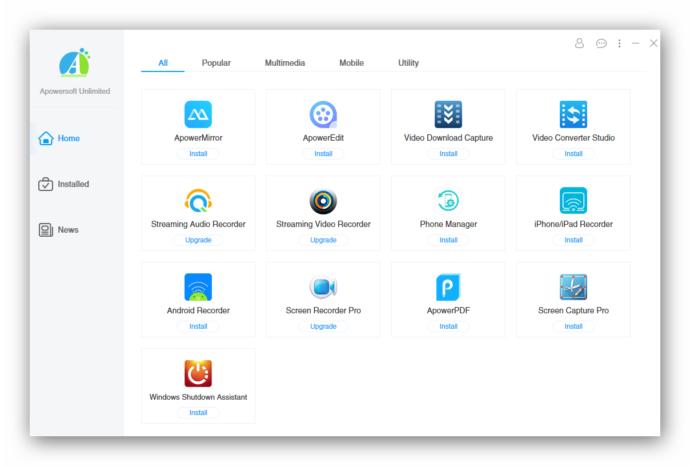690x466 pixels.
Task: Click the Screen Capture Pro icon
Action: coord(573,287)
